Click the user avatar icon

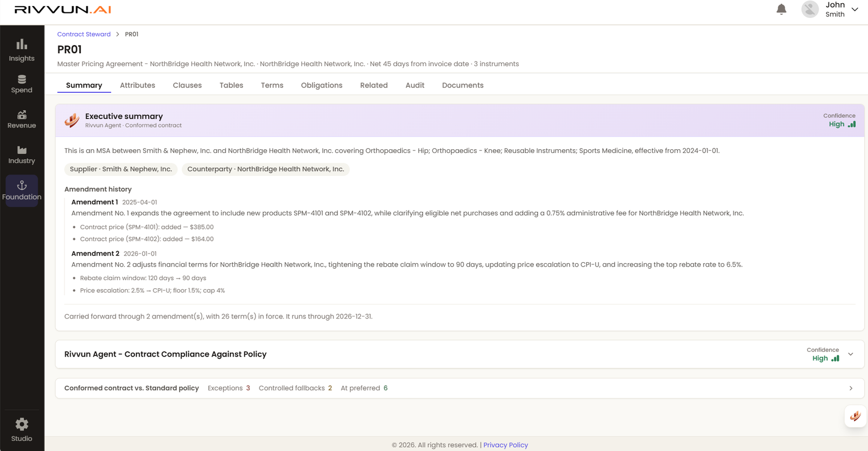(x=810, y=9)
